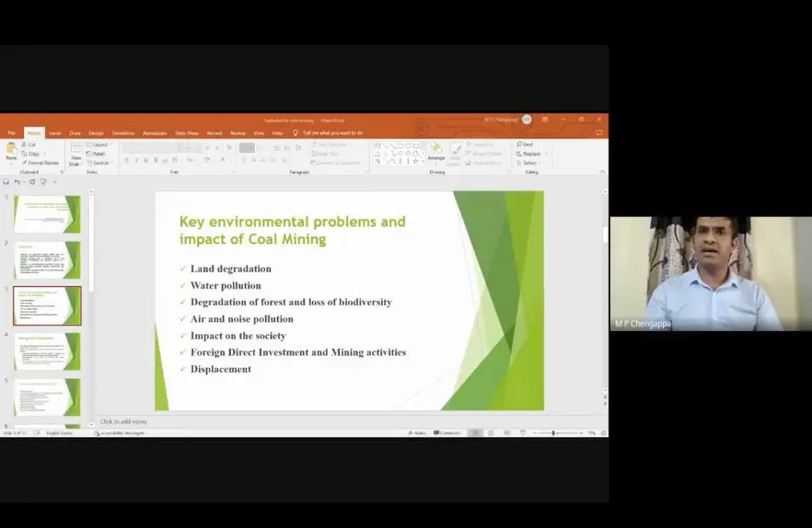Click the Save icon in quick access toolbar

pyautogui.click(x=6, y=182)
